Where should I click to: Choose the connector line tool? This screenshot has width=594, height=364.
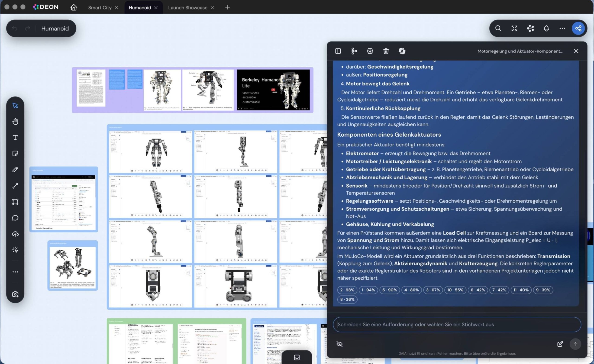[x=15, y=186]
